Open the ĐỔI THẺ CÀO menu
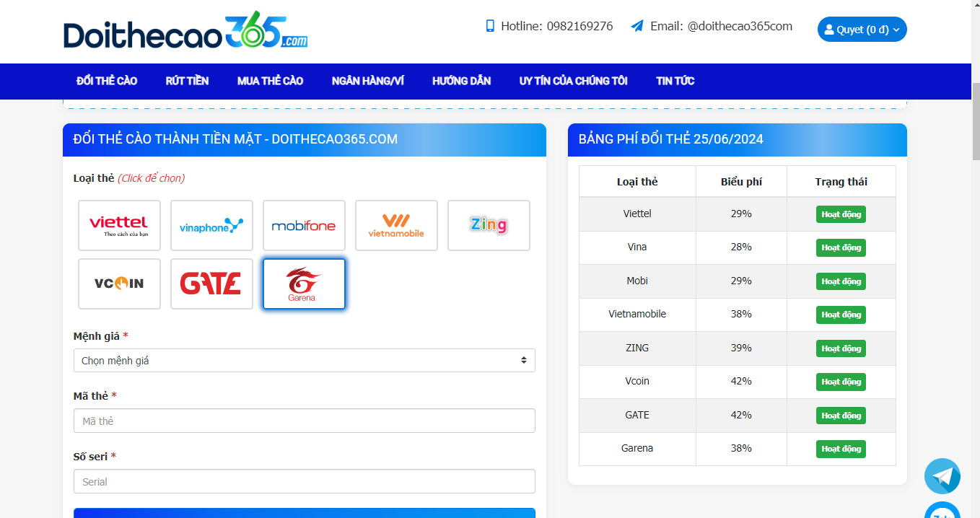 (107, 81)
